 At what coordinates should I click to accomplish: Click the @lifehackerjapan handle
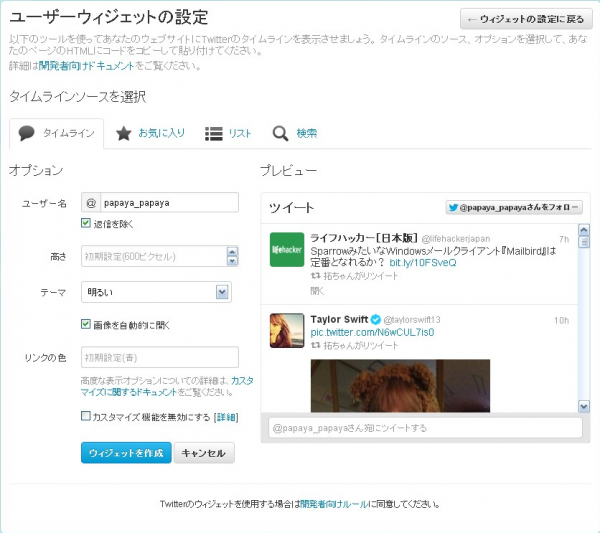click(456, 239)
